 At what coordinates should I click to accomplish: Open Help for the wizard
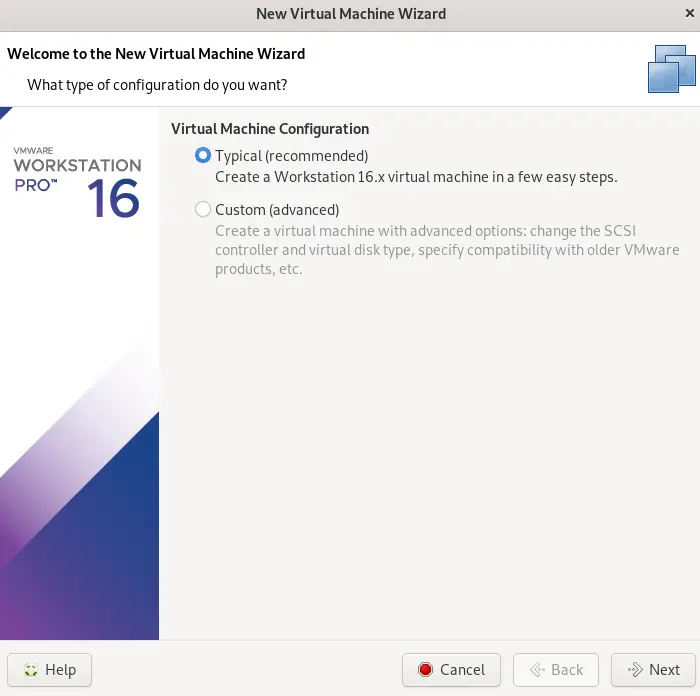(x=50, y=670)
